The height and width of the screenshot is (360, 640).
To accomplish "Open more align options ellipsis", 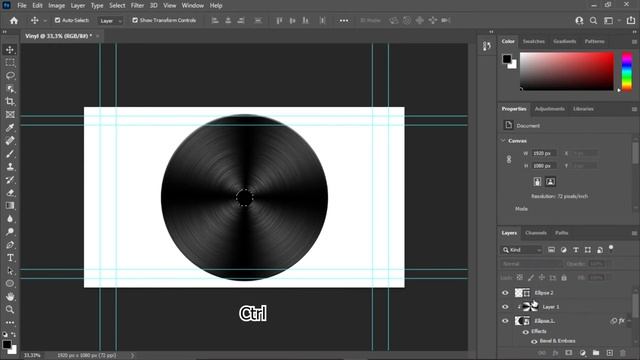I will pos(344,20).
